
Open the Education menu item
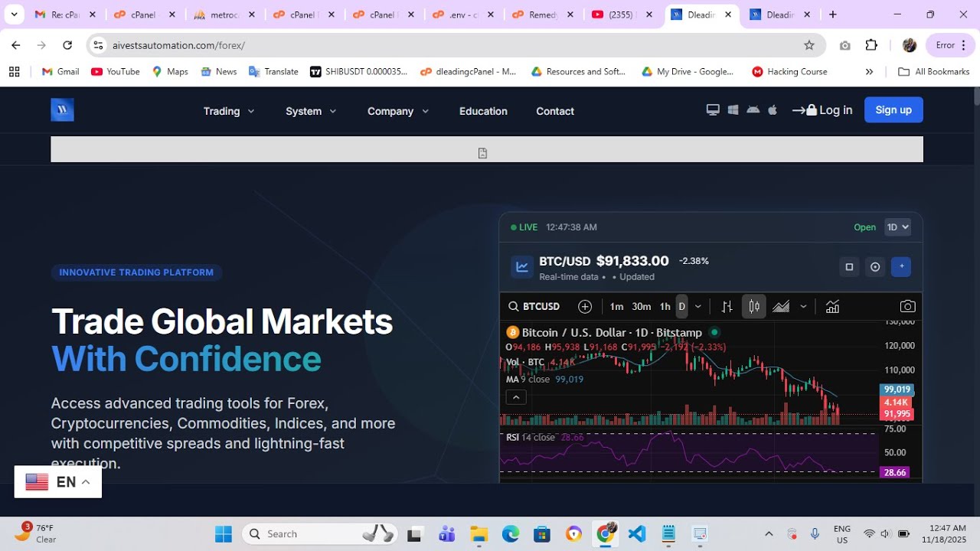point(483,111)
